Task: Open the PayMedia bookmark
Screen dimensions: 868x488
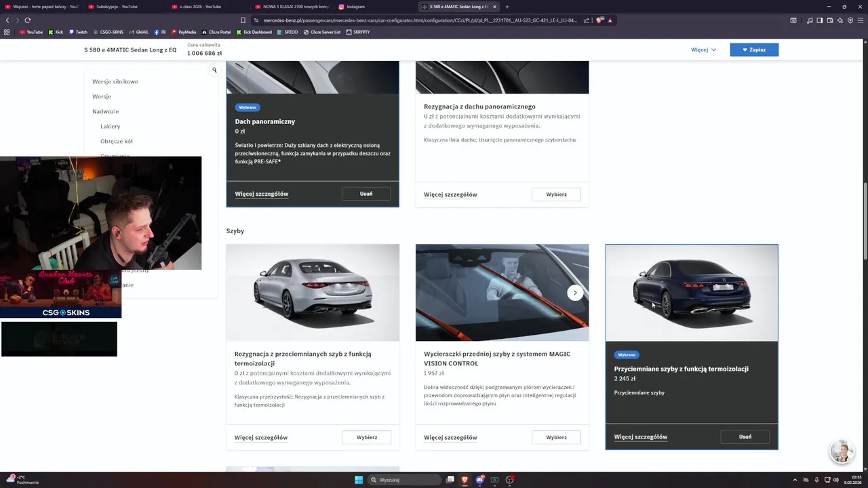Action: pyautogui.click(x=184, y=32)
